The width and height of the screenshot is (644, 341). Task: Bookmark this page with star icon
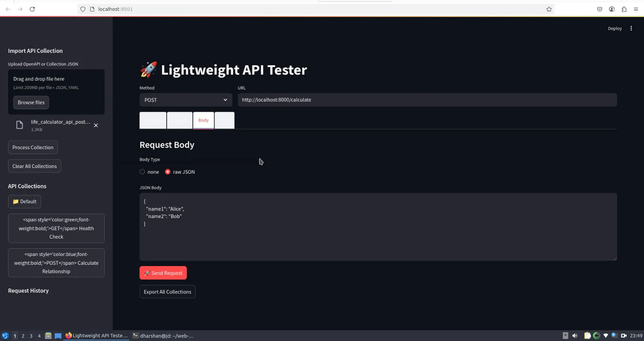[x=549, y=9]
